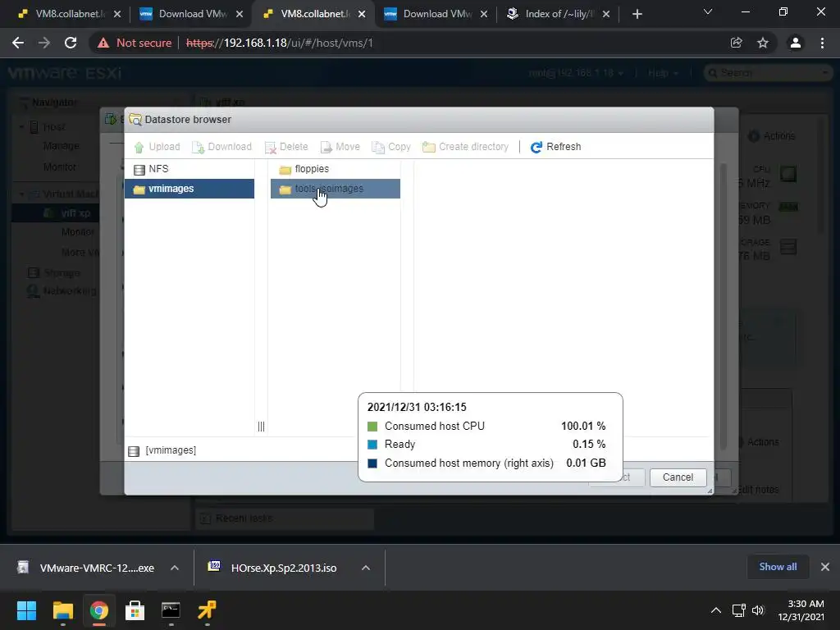Click the column resize handle grip

click(261, 427)
